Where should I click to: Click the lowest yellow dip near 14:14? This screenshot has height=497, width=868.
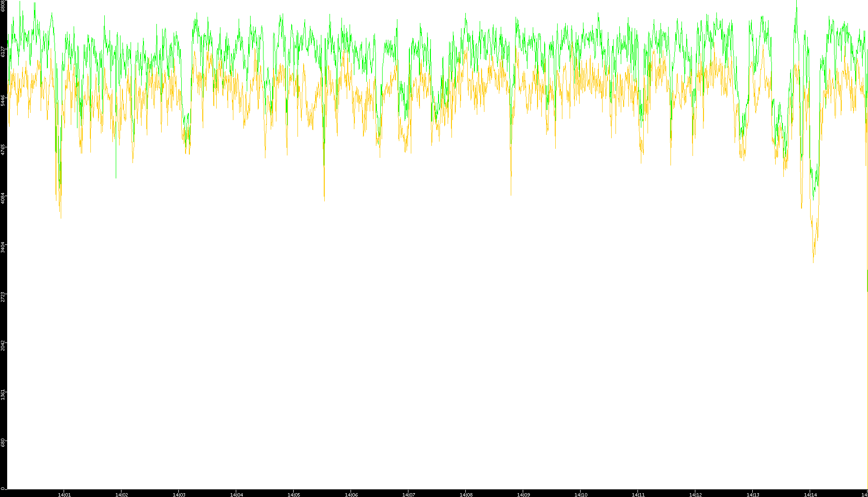pyautogui.click(x=813, y=262)
